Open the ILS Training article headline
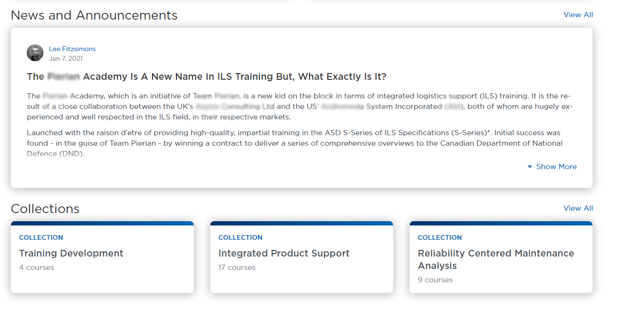Screen dimensions: 644x311 207,77
